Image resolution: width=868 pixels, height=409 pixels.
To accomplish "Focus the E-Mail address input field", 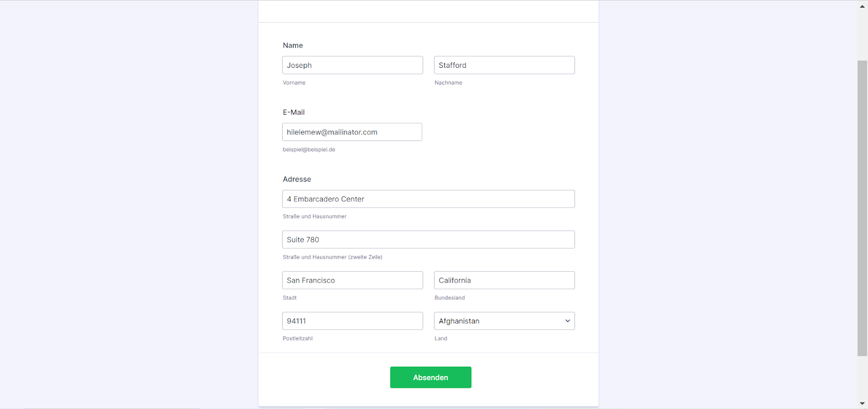I will tap(352, 132).
